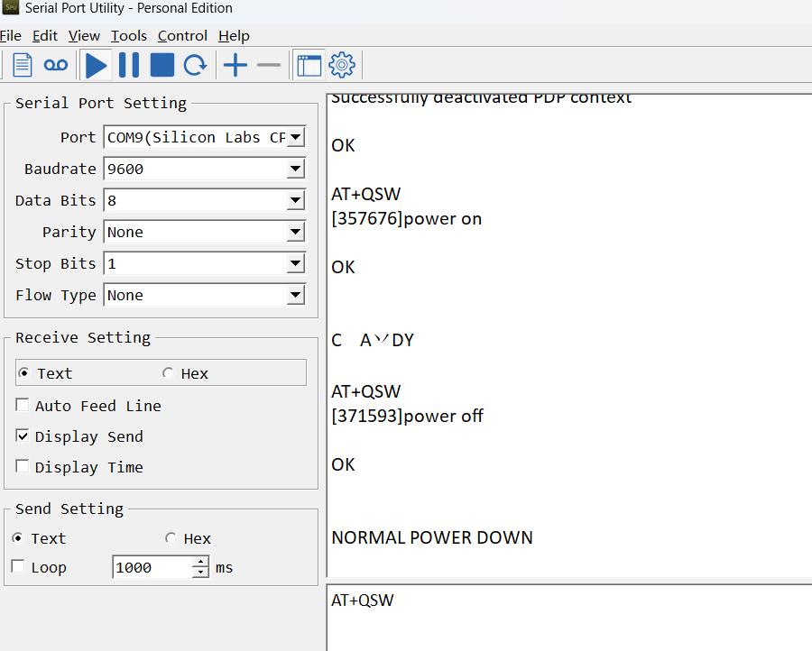Open the Port dropdown showing COM9
Image resolution: width=812 pixels, height=651 pixels.
click(x=296, y=137)
